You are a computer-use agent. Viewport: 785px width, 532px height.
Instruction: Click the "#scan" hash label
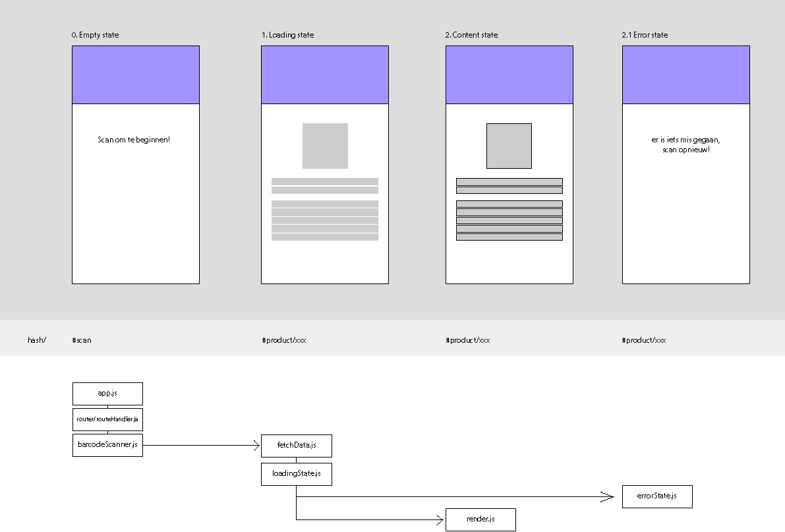click(82, 340)
